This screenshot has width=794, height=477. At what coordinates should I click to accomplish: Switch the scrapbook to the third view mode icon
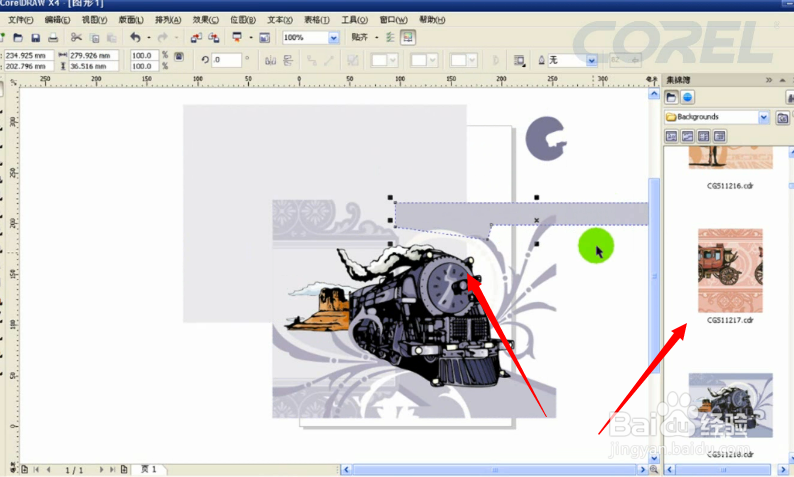click(703, 136)
